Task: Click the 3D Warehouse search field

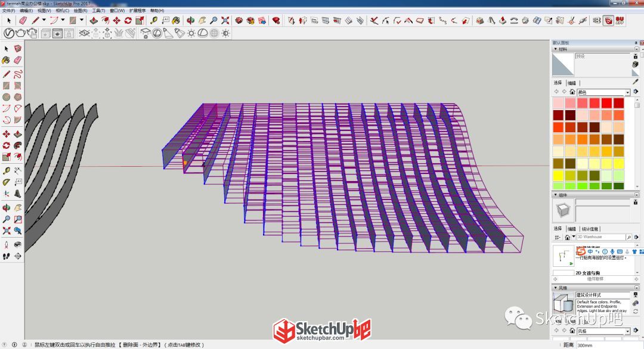Action: click(601, 237)
